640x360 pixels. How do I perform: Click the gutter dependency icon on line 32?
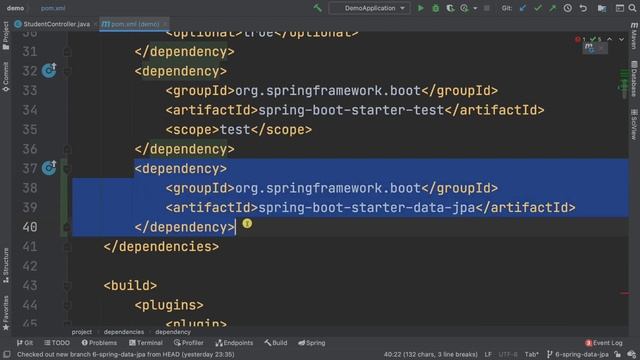49,71
